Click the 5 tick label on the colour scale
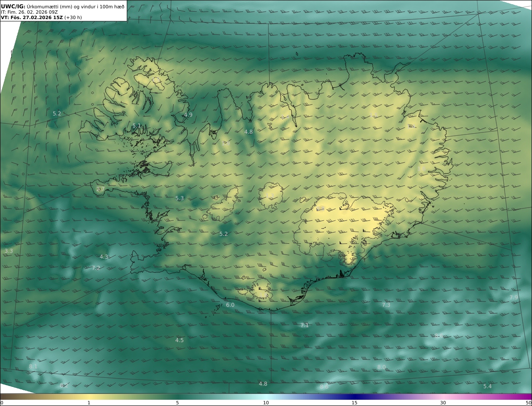Screen dimensions: 532x406 (177, 403)
